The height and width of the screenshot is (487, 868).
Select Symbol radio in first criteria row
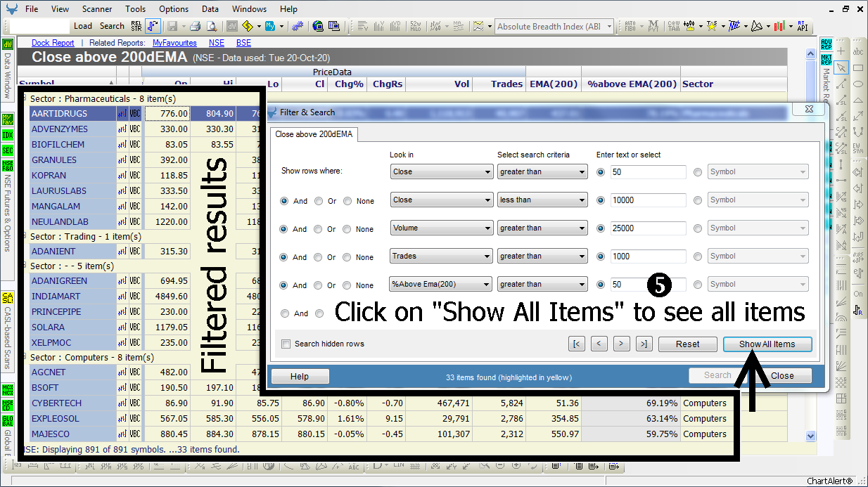pyautogui.click(x=698, y=171)
